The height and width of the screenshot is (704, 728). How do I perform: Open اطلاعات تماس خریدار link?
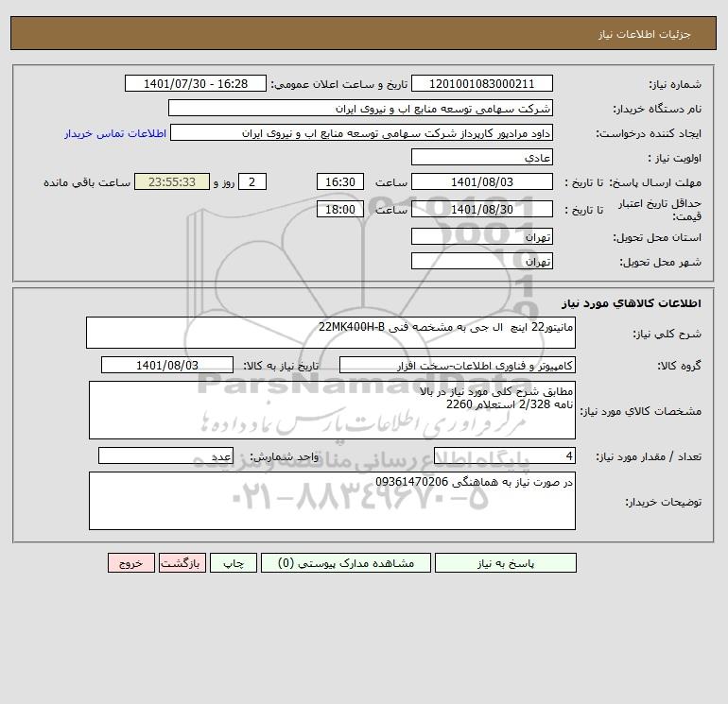(x=115, y=133)
